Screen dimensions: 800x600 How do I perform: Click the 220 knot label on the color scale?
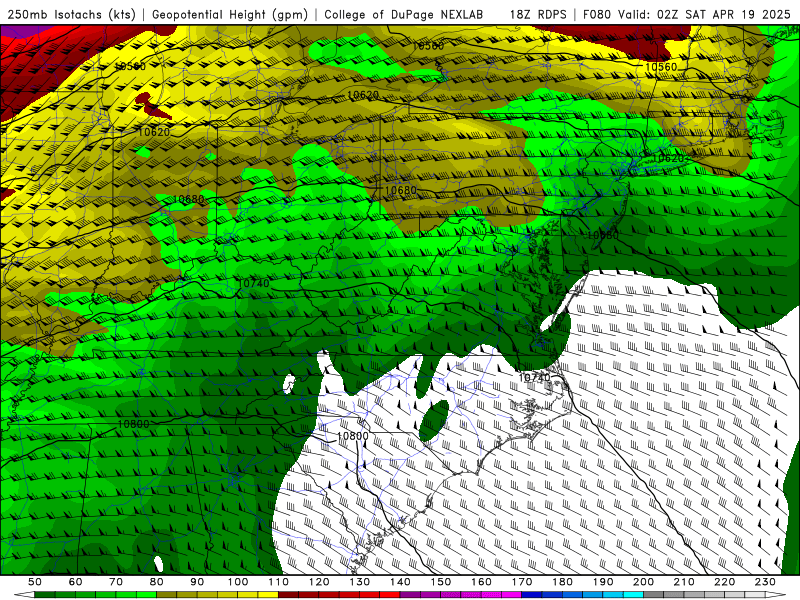[725, 582]
